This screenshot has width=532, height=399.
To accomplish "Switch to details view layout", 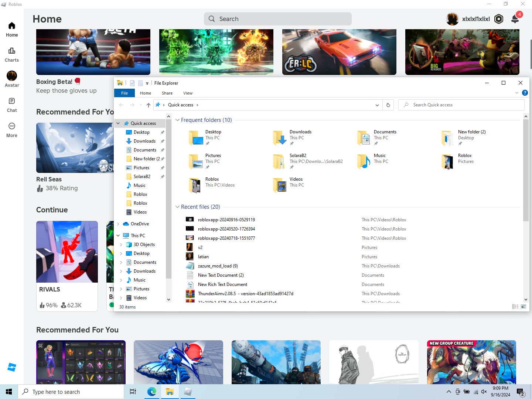I will (x=515, y=307).
